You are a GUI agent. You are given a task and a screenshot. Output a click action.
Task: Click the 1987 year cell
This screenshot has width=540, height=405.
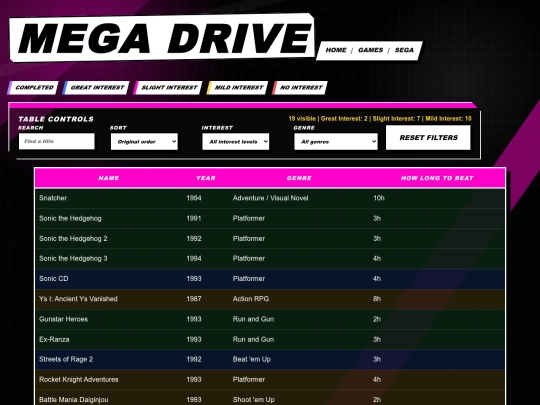point(194,299)
